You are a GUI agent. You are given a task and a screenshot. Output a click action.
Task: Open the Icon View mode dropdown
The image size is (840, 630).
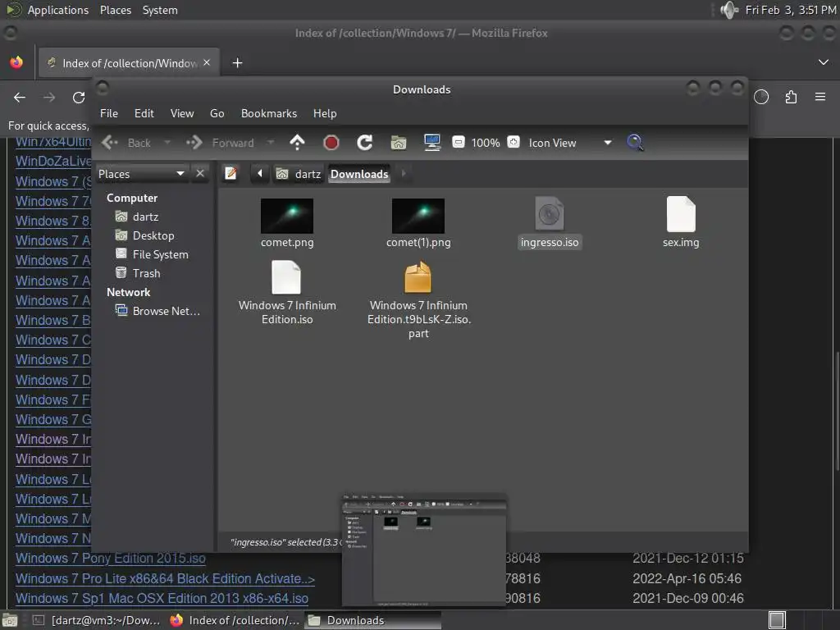pos(571,143)
